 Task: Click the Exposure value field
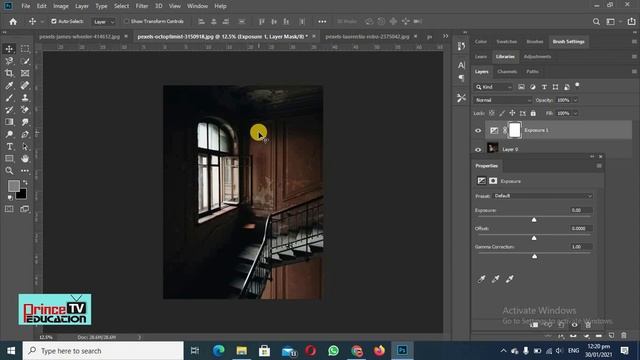point(581,210)
